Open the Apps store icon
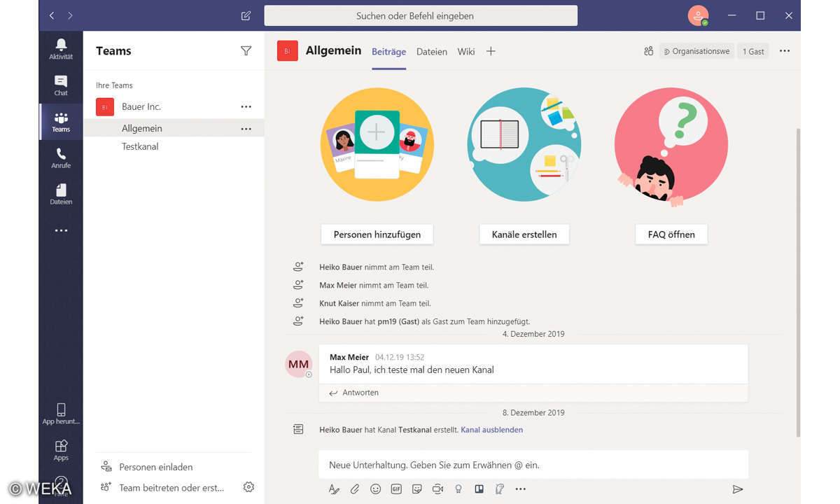Viewport: 840px width, 504px height. [x=61, y=450]
